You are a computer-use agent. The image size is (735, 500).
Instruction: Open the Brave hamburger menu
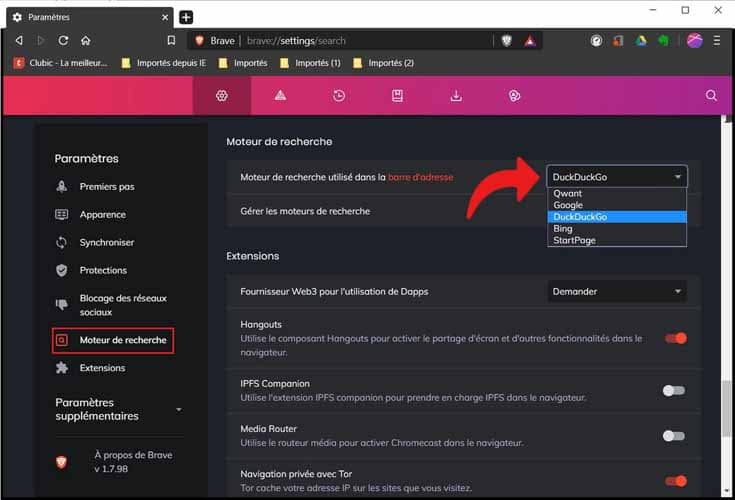717,41
